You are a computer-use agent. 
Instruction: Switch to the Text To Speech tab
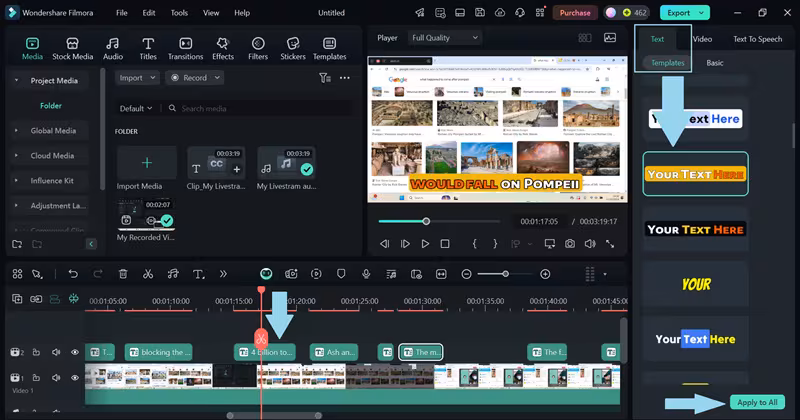tap(757, 39)
